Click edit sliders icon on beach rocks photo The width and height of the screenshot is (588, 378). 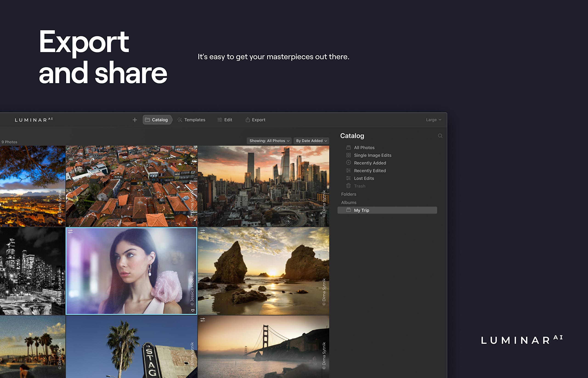tap(203, 231)
